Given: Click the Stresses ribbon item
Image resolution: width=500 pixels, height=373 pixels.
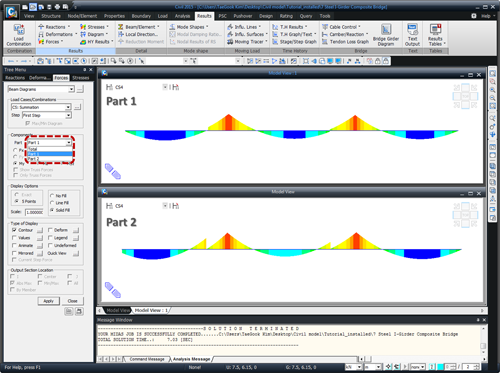Looking at the screenshot, I should point(94,27).
